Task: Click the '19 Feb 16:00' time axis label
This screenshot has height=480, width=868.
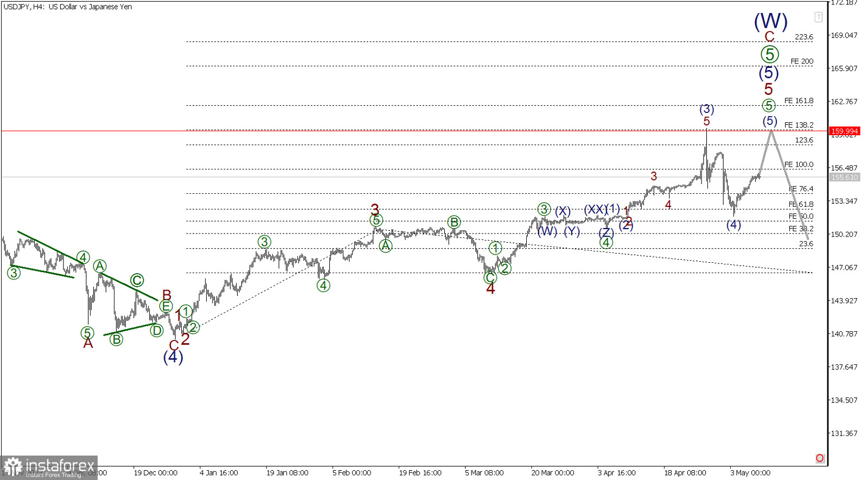Action: tap(420, 473)
